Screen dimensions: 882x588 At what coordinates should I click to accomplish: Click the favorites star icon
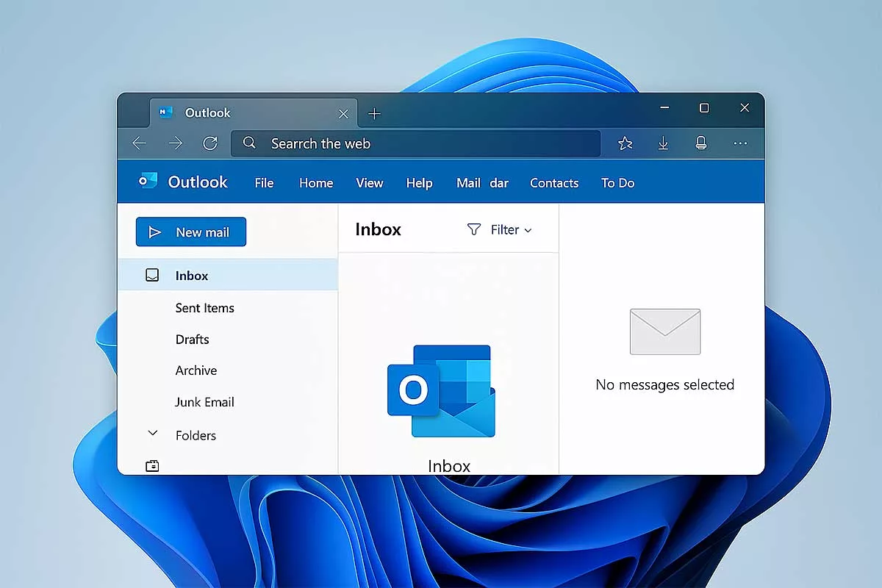pyautogui.click(x=625, y=143)
